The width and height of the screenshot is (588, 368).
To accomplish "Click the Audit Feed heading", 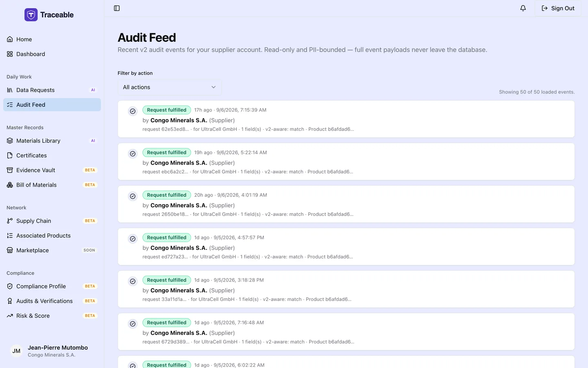I will (x=147, y=38).
